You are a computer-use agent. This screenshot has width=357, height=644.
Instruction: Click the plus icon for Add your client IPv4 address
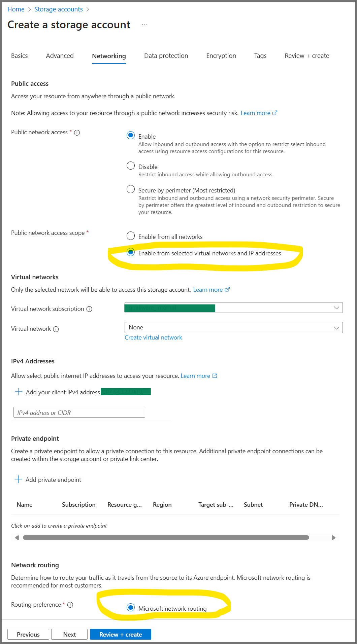[19, 392]
